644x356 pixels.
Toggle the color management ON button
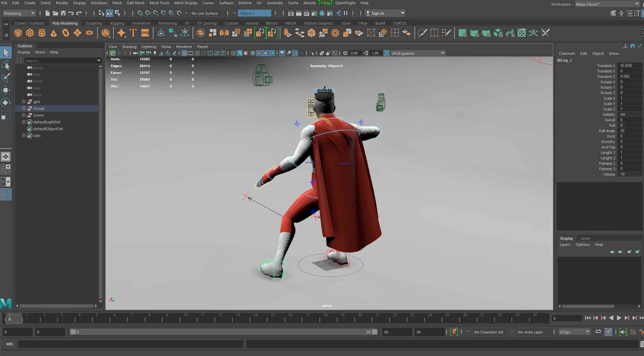pyautogui.click(x=387, y=53)
